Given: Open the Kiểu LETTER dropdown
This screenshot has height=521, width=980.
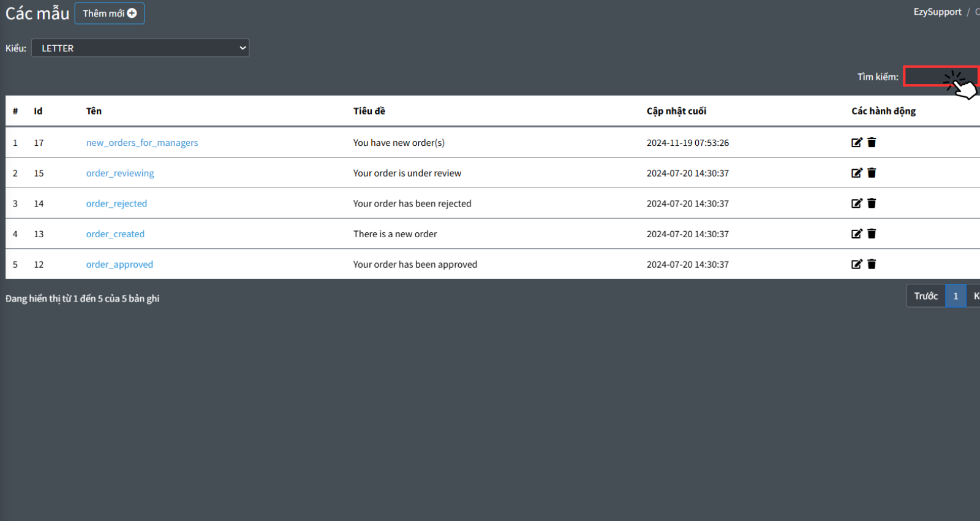Looking at the screenshot, I should pyautogui.click(x=140, y=48).
